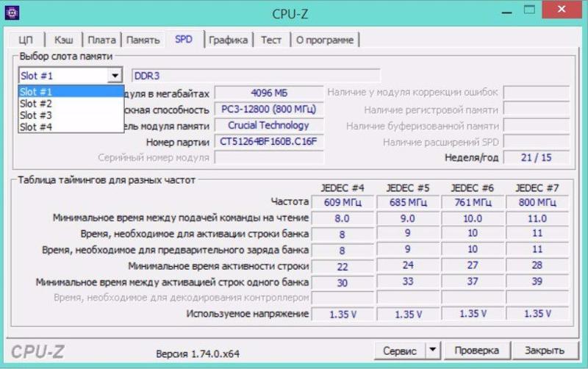Click the PC3-12800 (800 МГц) field
This screenshot has height=369, width=588.
click(269, 109)
